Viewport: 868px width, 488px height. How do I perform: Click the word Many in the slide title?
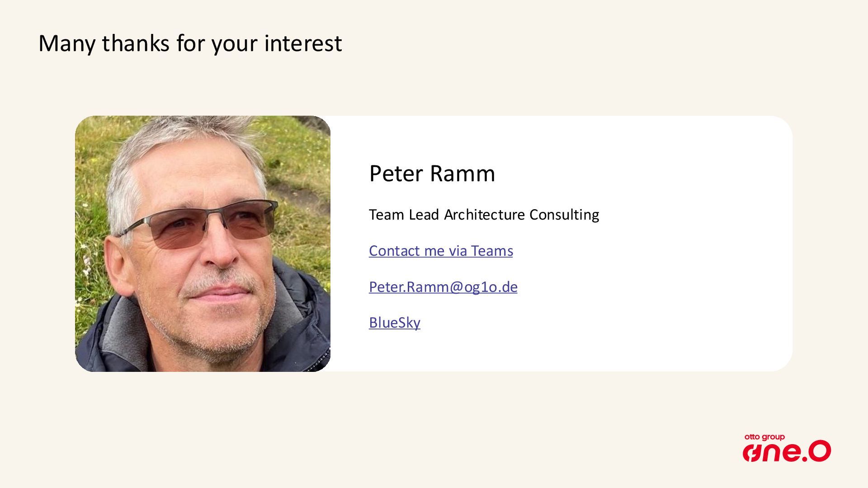coord(66,43)
